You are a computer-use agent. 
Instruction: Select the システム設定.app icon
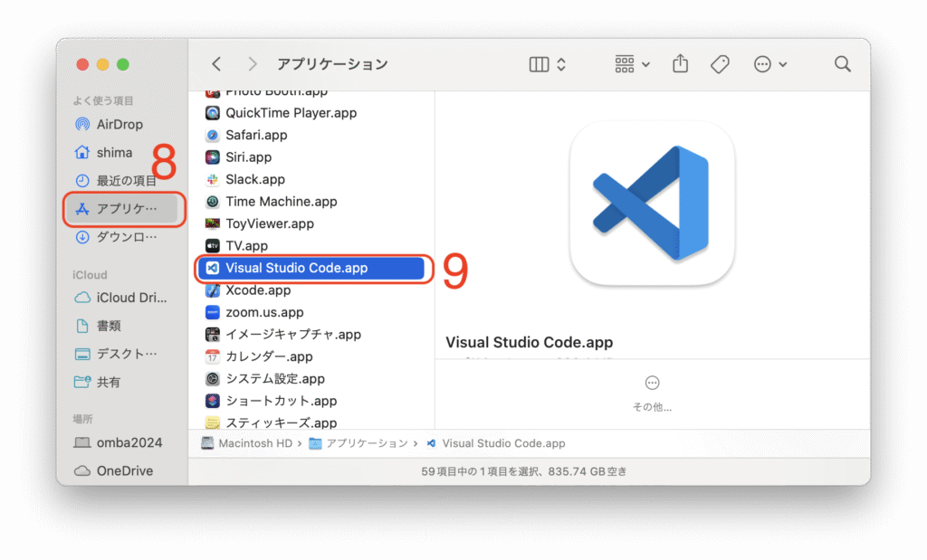[212, 379]
